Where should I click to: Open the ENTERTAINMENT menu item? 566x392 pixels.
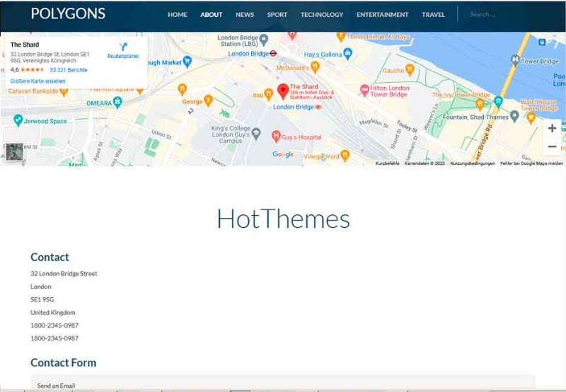coord(382,15)
